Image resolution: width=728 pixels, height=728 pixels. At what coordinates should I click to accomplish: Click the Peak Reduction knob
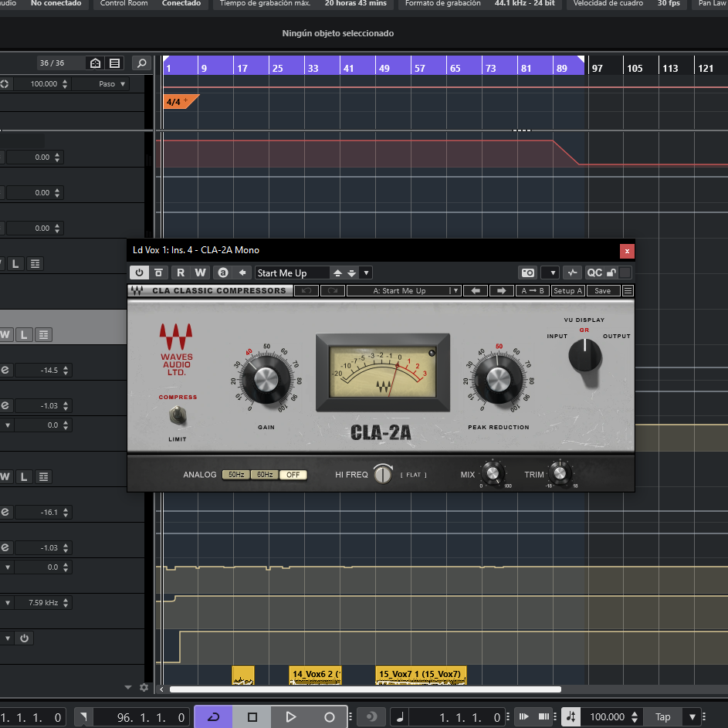pyautogui.click(x=498, y=380)
